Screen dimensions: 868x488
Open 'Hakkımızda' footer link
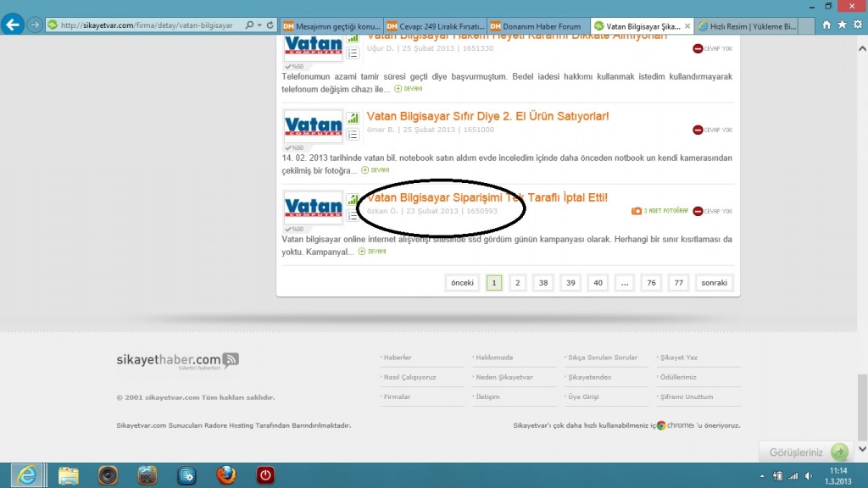(x=494, y=358)
